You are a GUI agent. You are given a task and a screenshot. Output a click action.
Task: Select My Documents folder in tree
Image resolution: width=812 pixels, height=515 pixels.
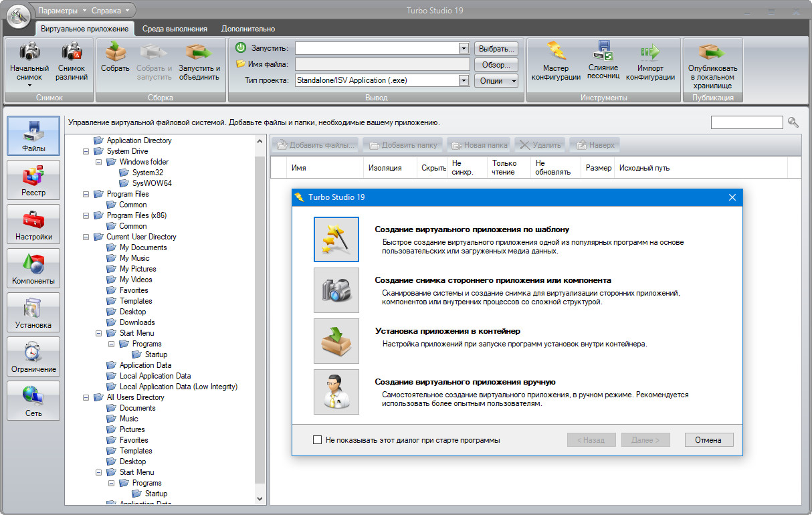point(143,247)
